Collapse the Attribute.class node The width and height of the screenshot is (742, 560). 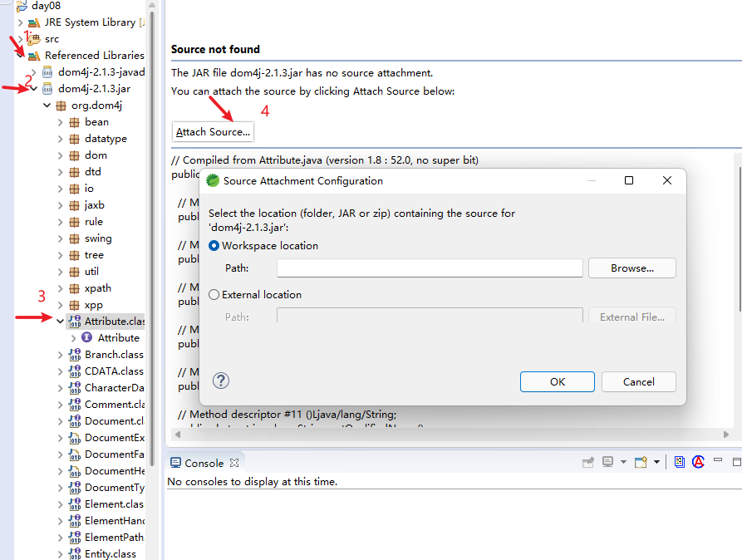60,322
